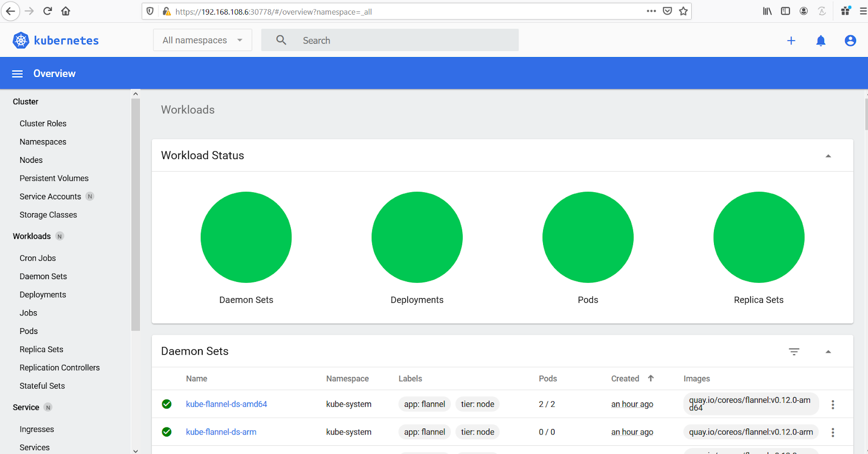The width and height of the screenshot is (868, 454).
Task: Click the sidebar scrollbar thumb
Action: coord(136,215)
